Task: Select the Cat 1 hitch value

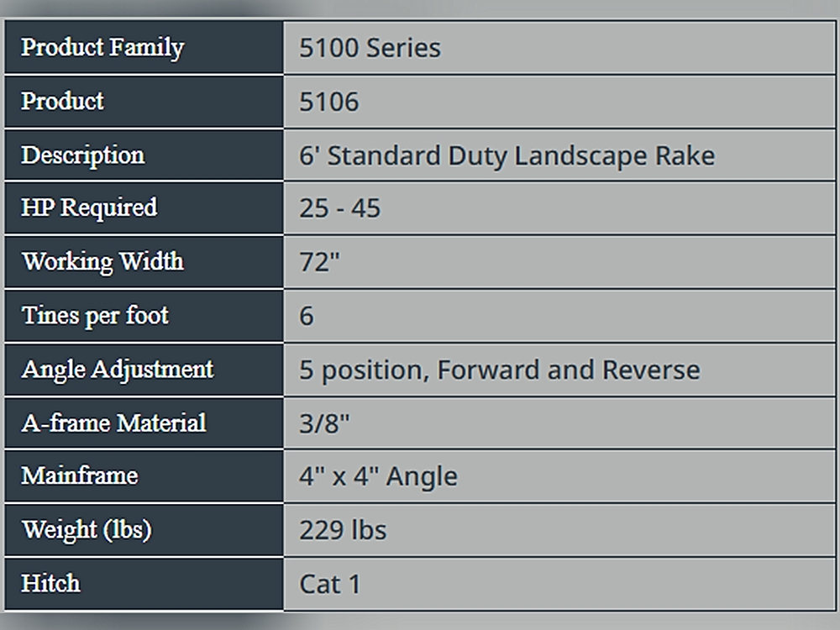Action: (330, 584)
